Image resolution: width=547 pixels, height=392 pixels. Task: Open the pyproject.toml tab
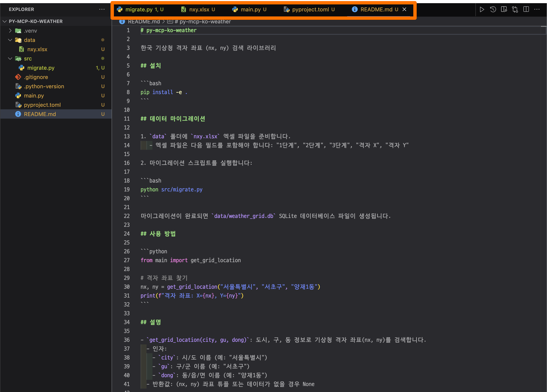tap(310, 9)
